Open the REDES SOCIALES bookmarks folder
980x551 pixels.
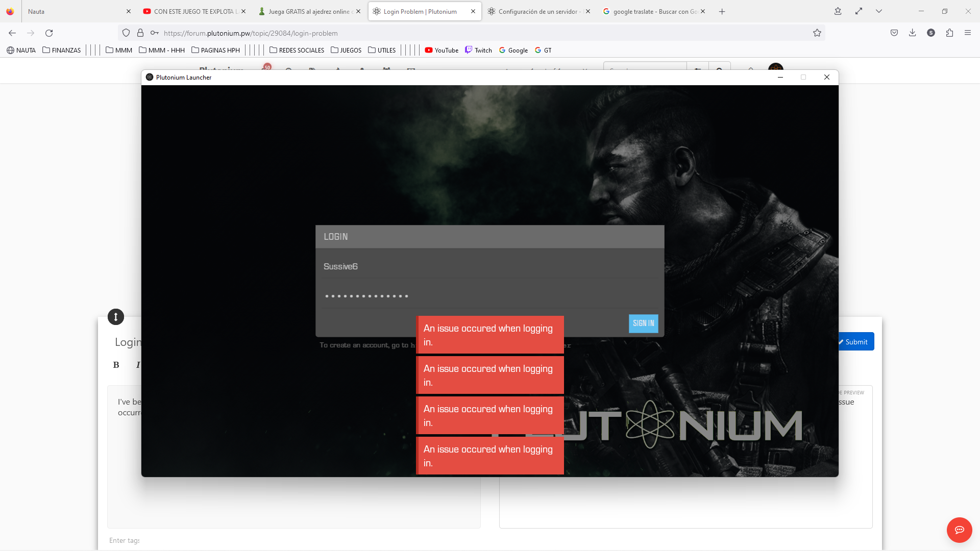point(297,50)
